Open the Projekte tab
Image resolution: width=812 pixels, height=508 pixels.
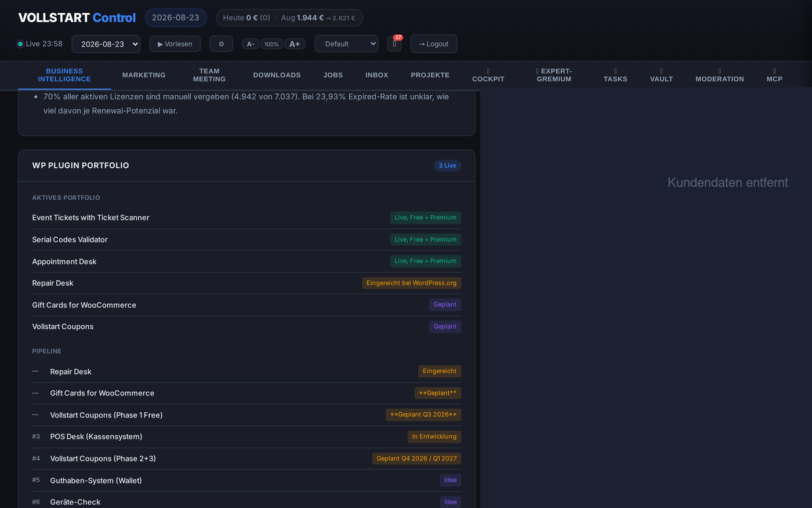coord(430,75)
